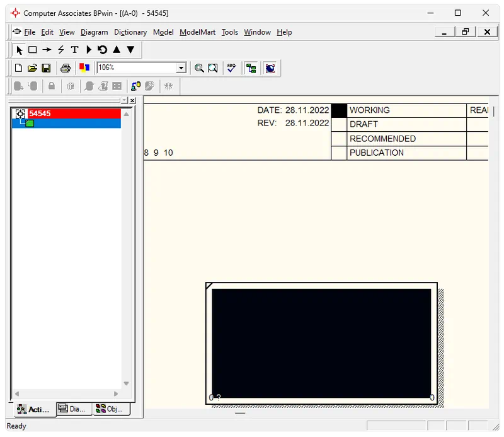Switch to the Activities tab

(x=35, y=409)
